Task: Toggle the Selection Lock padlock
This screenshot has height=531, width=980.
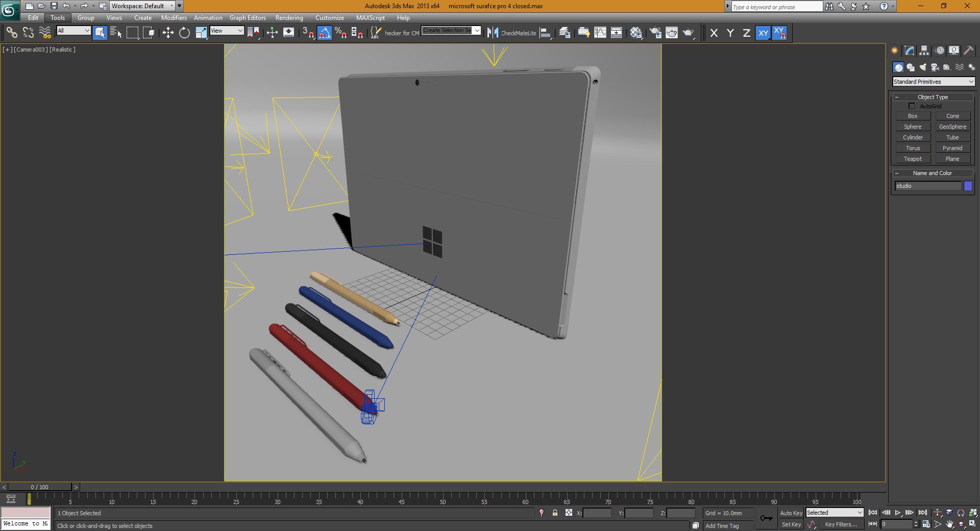Action: tap(555, 513)
